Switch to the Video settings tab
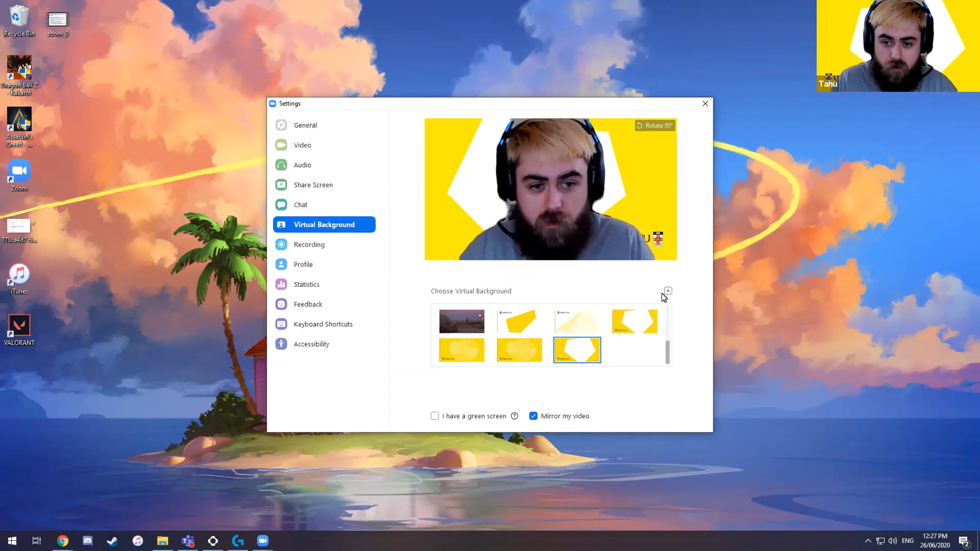980x551 pixels. (x=302, y=145)
